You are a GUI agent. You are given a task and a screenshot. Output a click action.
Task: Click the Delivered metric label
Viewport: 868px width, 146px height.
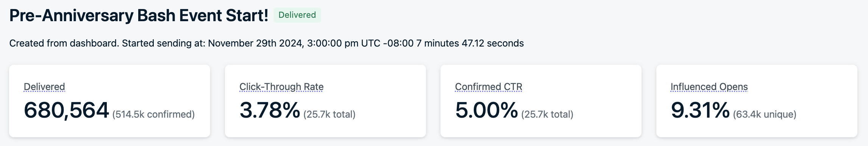pyautogui.click(x=44, y=87)
